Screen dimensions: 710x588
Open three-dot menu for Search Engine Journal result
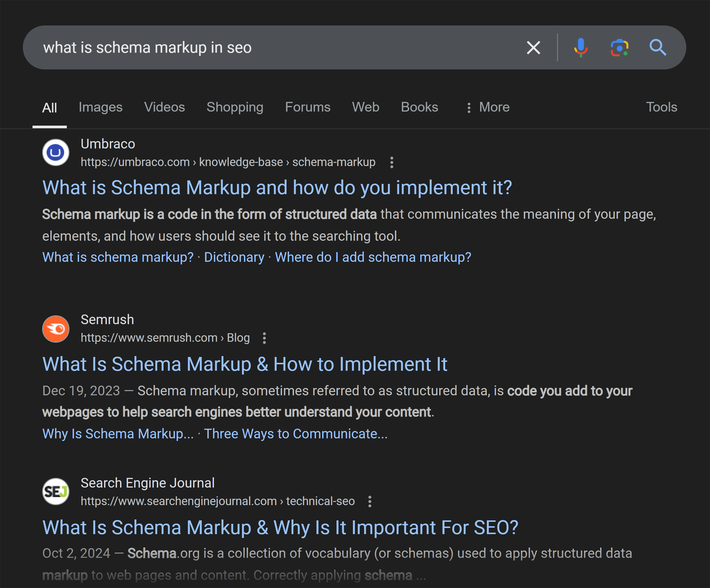pos(370,501)
